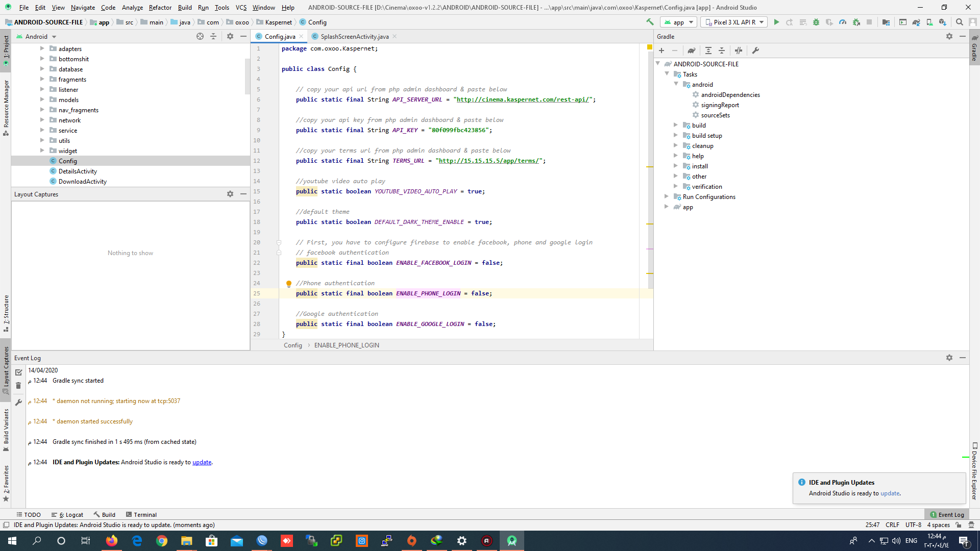
Task: Toggle Gradle offline mode in the Gradle panel
Action: pyautogui.click(x=739, y=51)
